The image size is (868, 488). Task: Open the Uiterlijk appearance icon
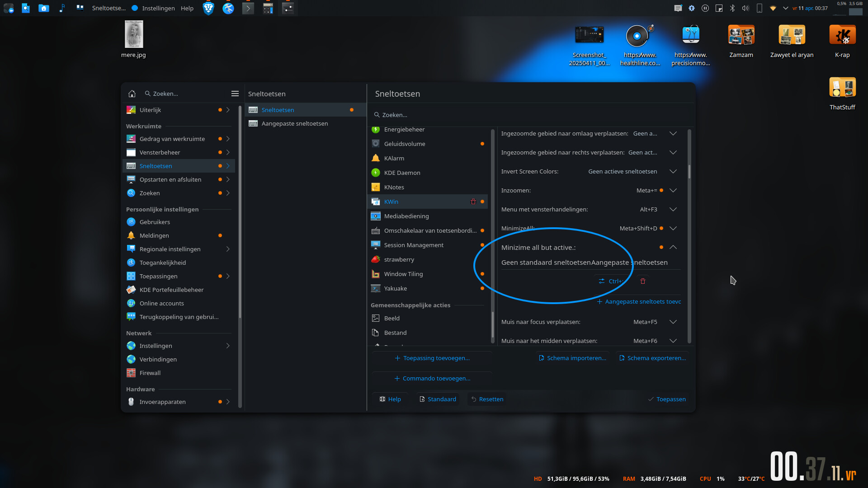(131, 110)
